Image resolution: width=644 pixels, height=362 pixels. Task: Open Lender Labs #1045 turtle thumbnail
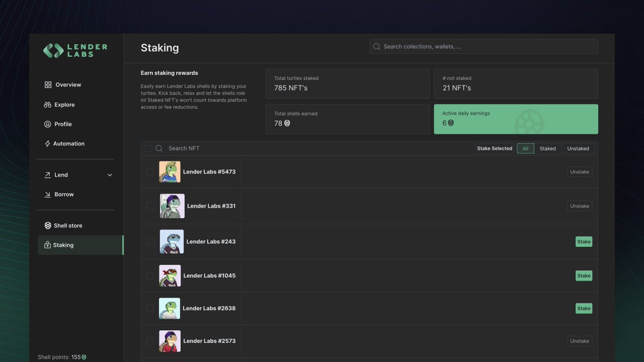[x=170, y=276]
